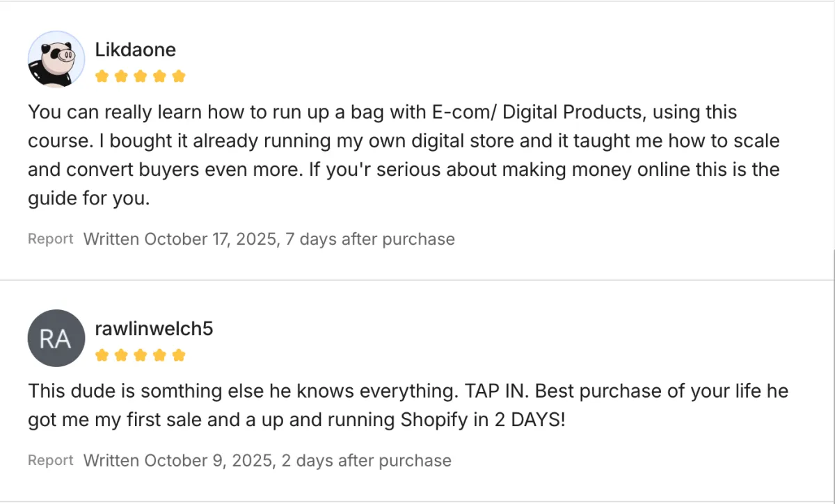Click first star in rawlinwelch5's rating
Image resolution: width=835 pixels, height=504 pixels.
point(102,355)
